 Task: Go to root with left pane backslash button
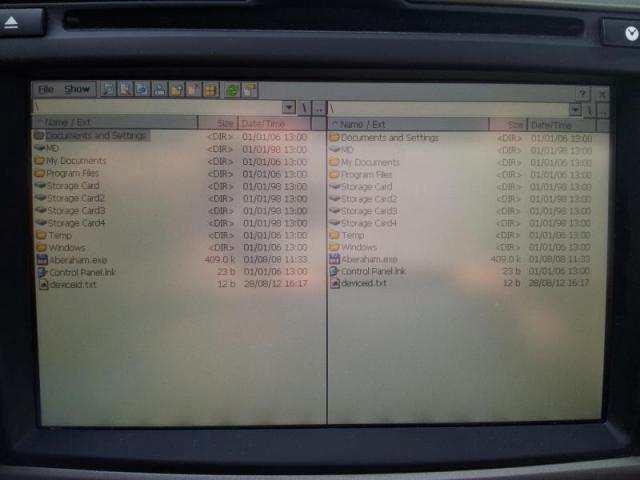click(x=304, y=108)
